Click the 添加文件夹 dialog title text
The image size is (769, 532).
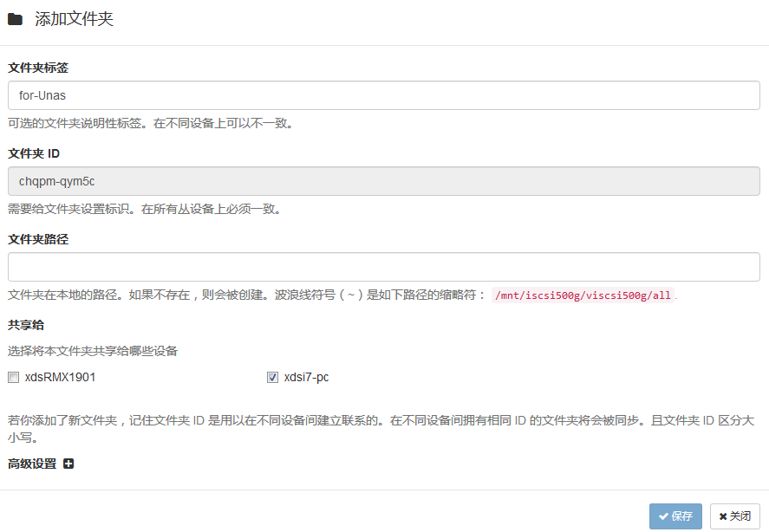click(74, 19)
